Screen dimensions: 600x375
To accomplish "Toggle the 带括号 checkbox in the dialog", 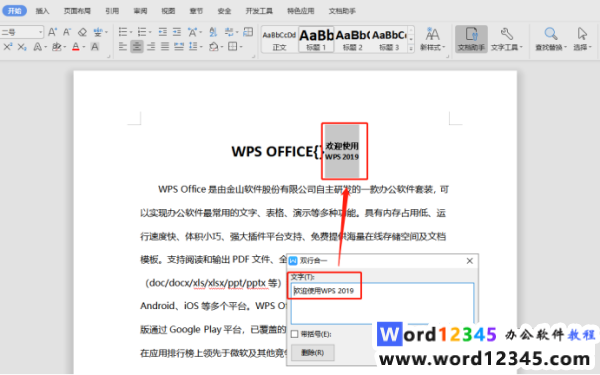I will (x=295, y=334).
